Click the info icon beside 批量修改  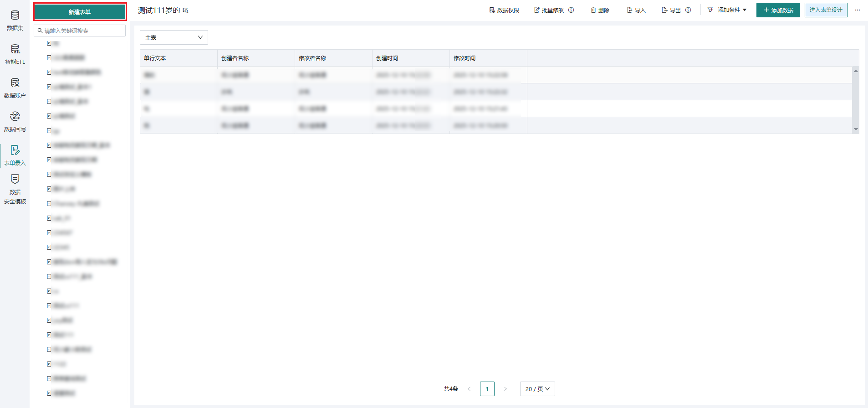pos(571,10)
